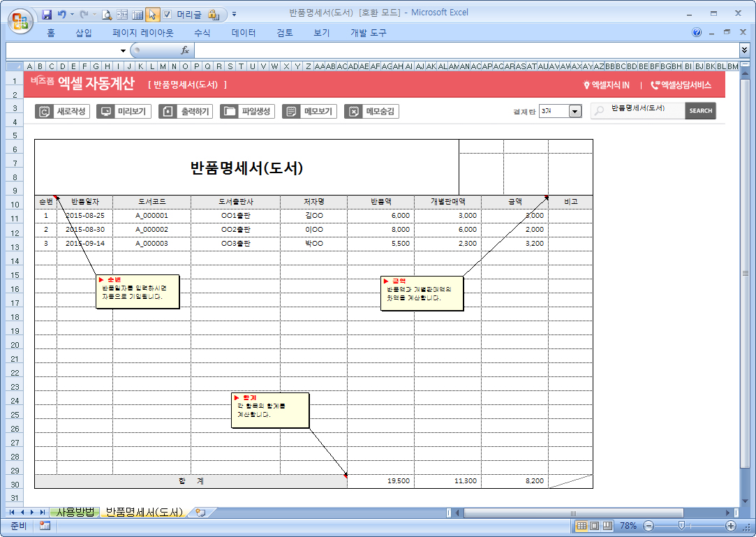The height and width of the screenshot is (537, 756).
Task: Select the row 15 header
Action: [15, 275]
